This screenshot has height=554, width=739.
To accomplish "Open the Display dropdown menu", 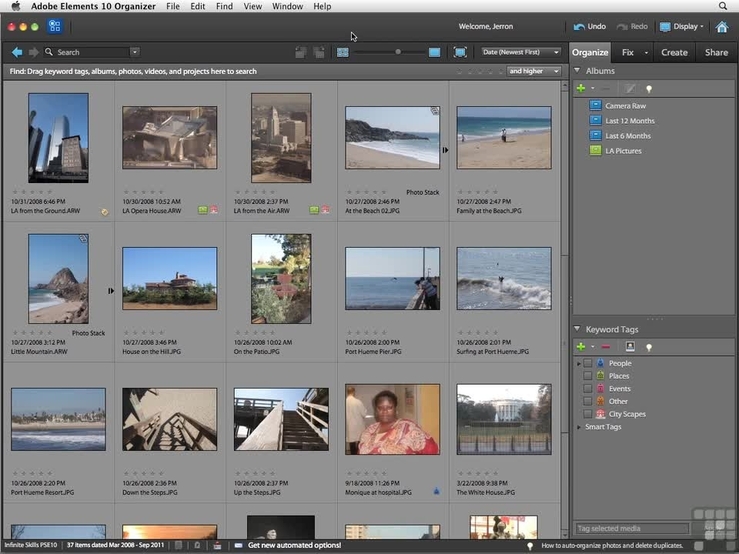I will [682, 26].
